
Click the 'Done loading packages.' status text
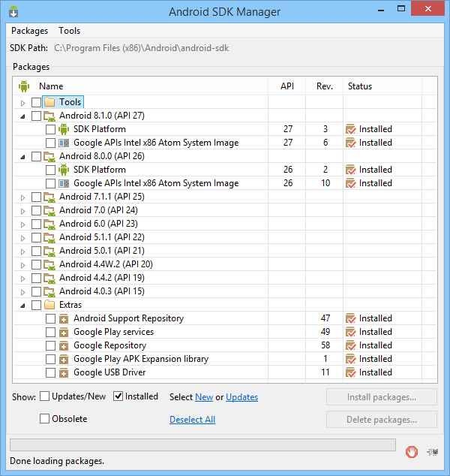[57, 461]
